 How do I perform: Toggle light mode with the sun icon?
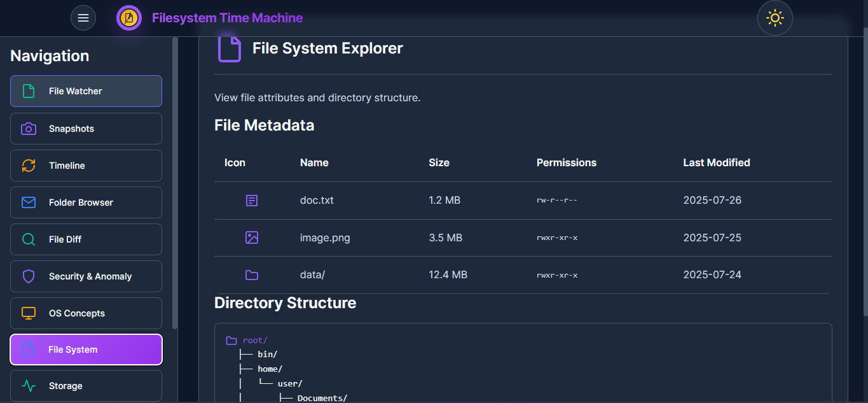click(x=775, y=18)
